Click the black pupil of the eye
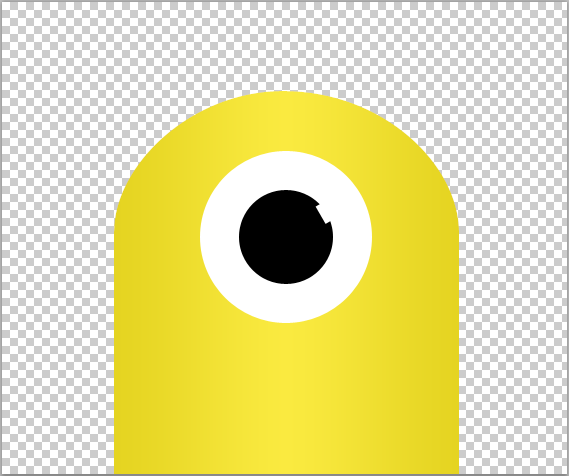The width and height of the screenshot is (569, 476). point(286,237)
